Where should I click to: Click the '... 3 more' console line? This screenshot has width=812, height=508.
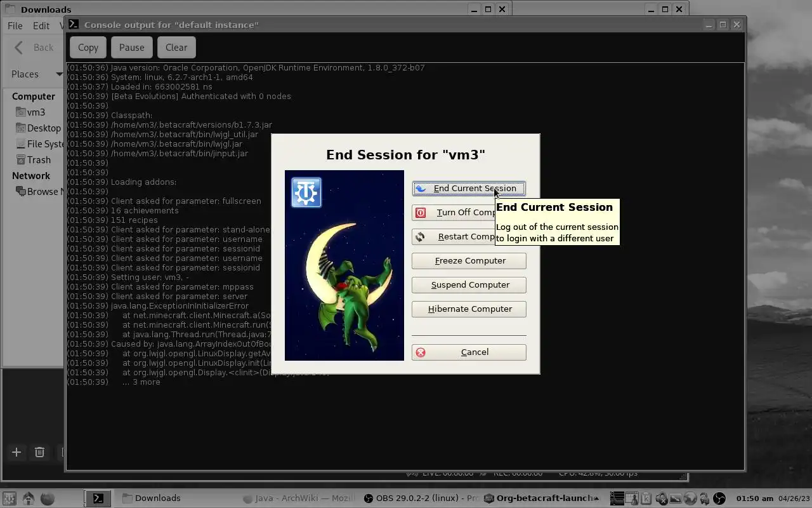[114, 382]
